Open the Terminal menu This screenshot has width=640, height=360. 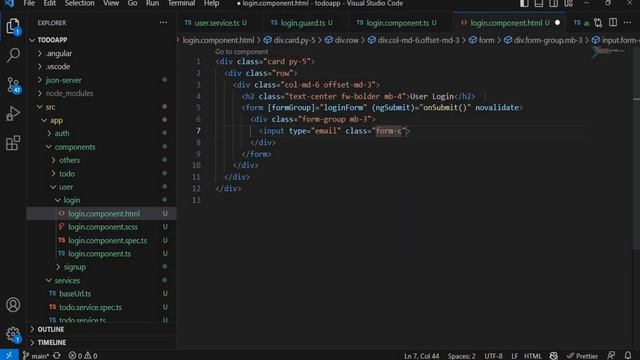[x=181, y=3]
